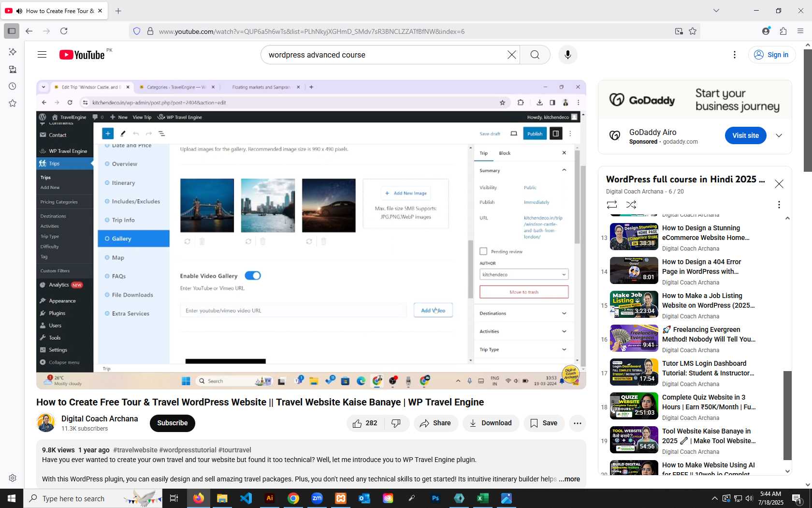Open the video player area

311,235
